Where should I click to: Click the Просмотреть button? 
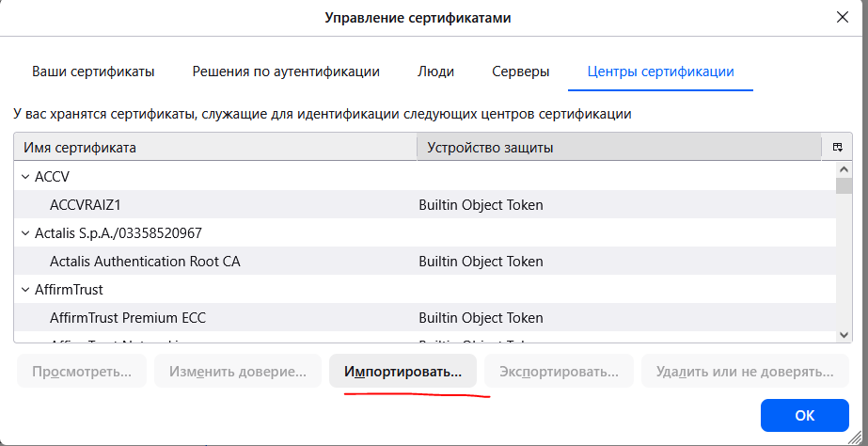[x=82, y=372]
